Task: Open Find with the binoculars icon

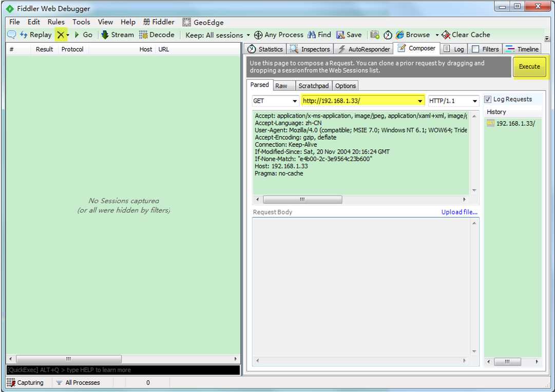Action: click(x=319, y=35)
